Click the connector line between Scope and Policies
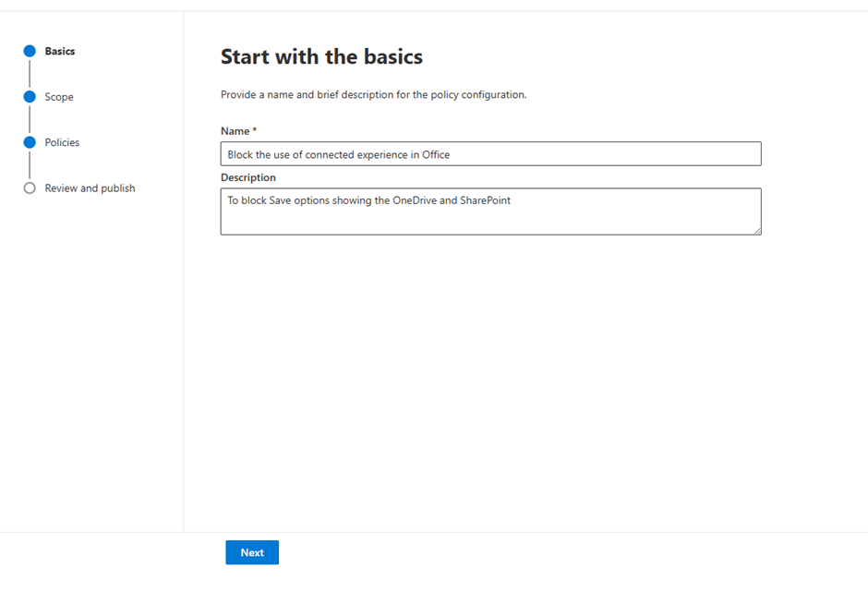 30,119
